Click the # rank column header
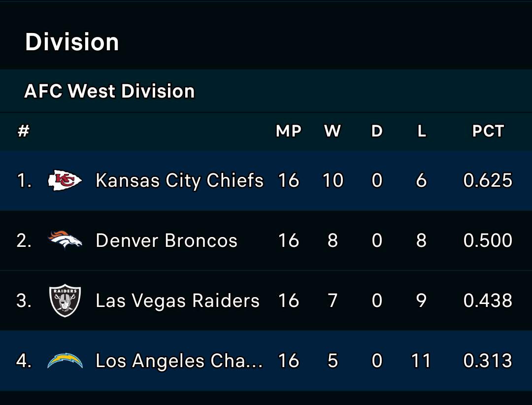The width and height of the screenshot is (532, 405). click(x=24, y=131)
